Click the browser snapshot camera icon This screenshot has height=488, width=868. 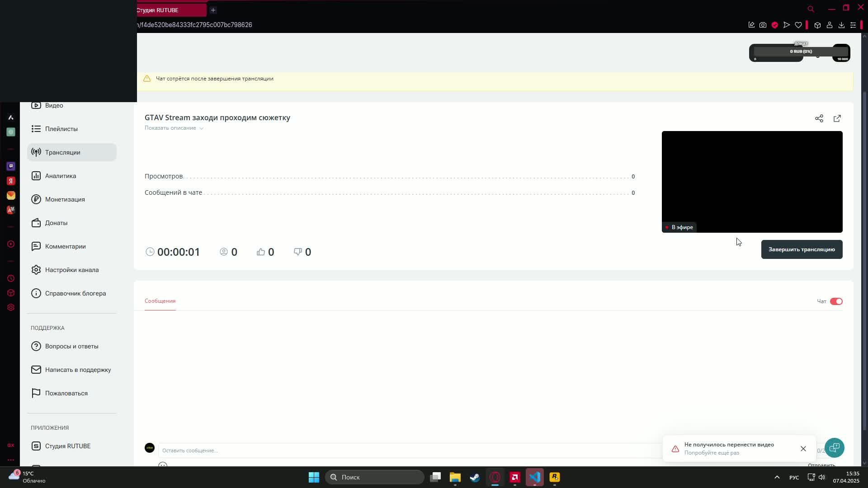click(x=763, y=25)
